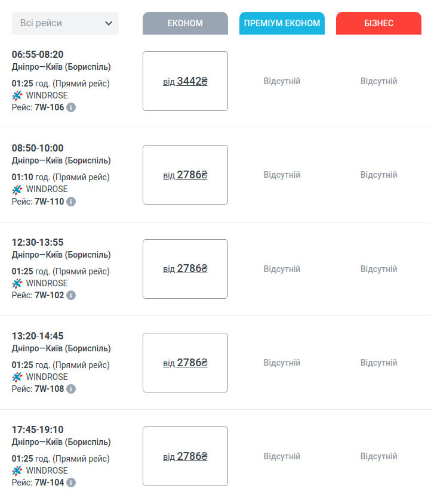Click Windrose logo of the 08:50 flight
431x504 pixels.
(17, 190)
